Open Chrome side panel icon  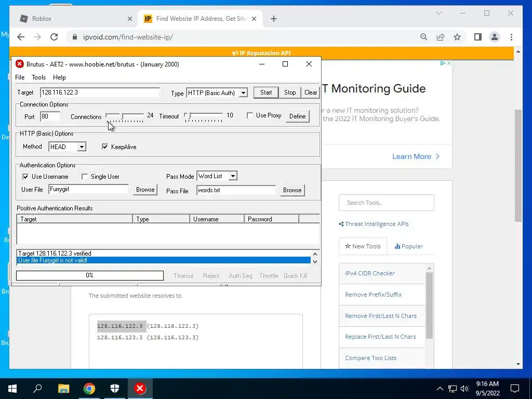click(x=478, y=37)
